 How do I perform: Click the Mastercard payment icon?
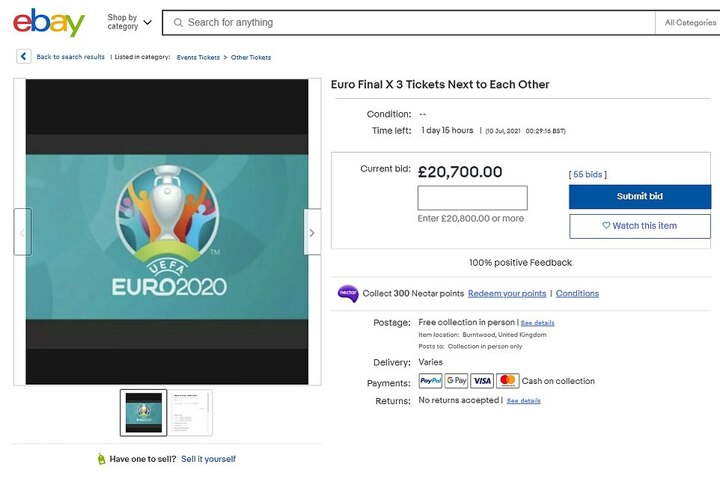pyautogui.click(x=507, y=381)
